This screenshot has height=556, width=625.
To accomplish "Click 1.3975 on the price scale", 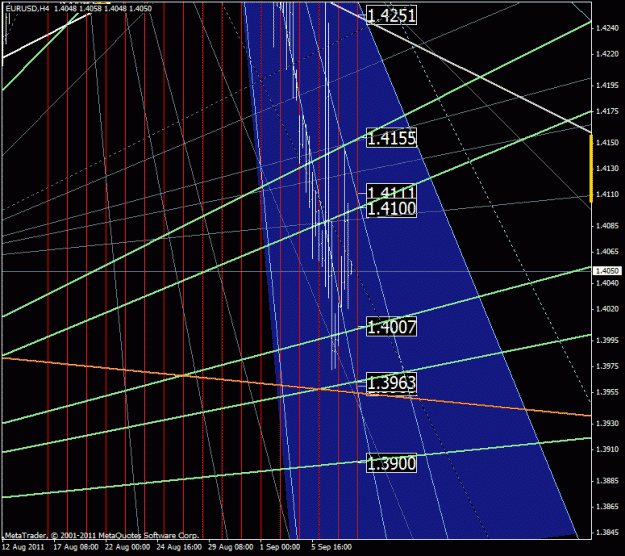I will (607, 366).
